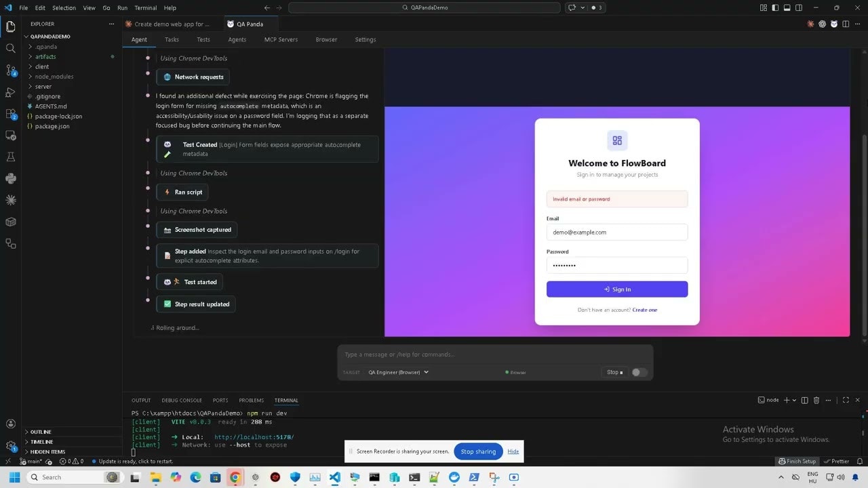Viewport: 868px width, 488px height.
Task: Open Windows Start menu
Action: (x=14, y=477)
